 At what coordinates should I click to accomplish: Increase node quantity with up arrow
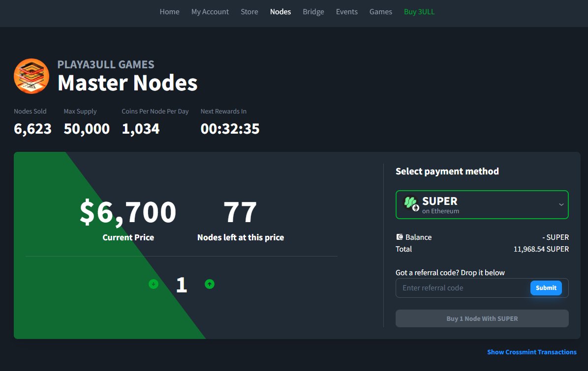[210, 284]
